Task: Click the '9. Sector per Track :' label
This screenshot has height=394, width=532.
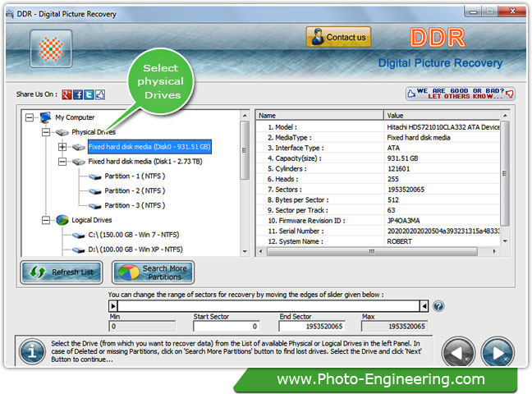Action: pyautogui.click(x=298, y=210)
